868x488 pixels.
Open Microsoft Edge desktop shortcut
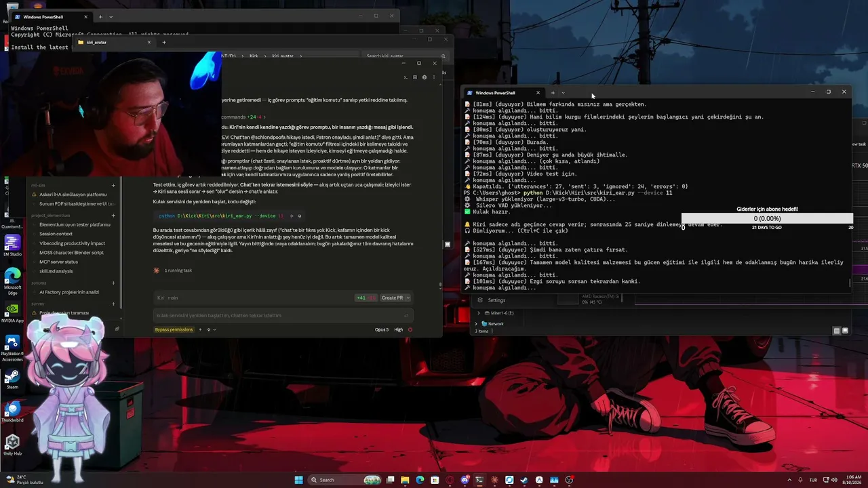click(12, 278)
